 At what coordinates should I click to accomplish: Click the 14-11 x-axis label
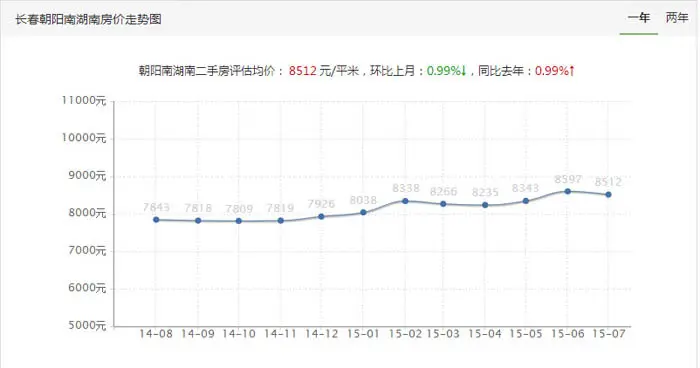pyautogui.click(x=280, y=334)
